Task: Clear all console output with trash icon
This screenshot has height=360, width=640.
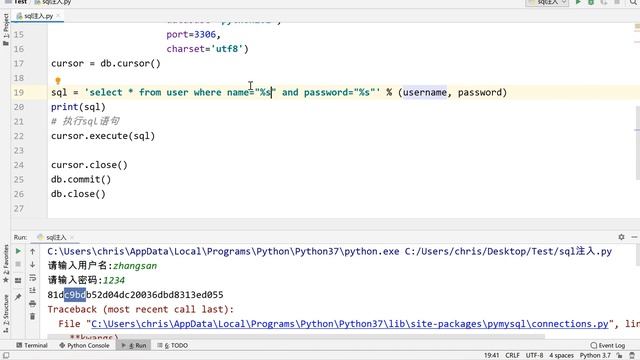Action: (x=33, y=316)
